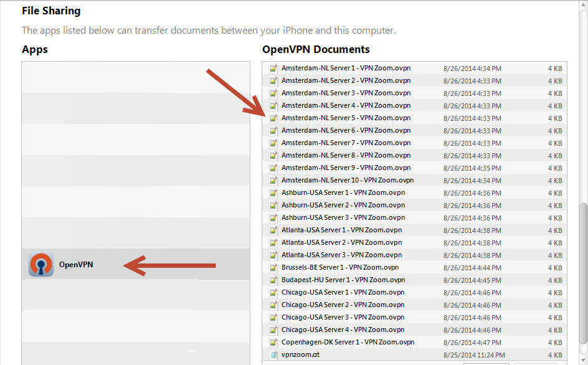Select Chicago-USA Server 1 - VPN Zoom.ovpn
This screenshot has width=588, height=365.
point(343,292)
